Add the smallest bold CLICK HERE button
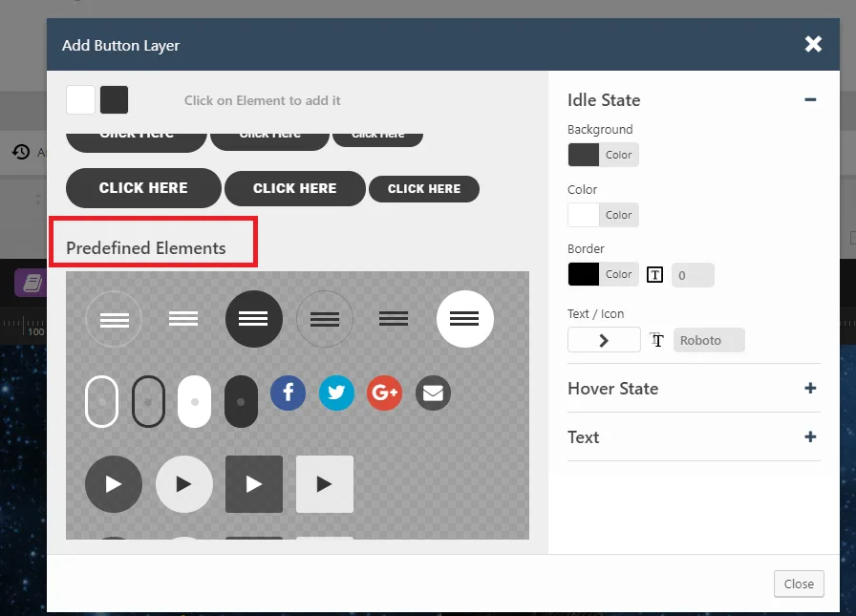The width and height of the screenshot is (856, 616). click(424, 189)
